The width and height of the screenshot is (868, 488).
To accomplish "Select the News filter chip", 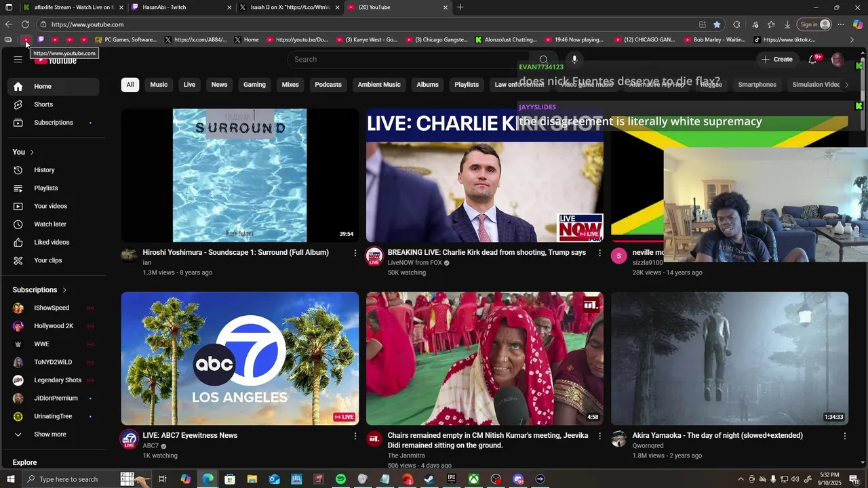I will [219, 85].
